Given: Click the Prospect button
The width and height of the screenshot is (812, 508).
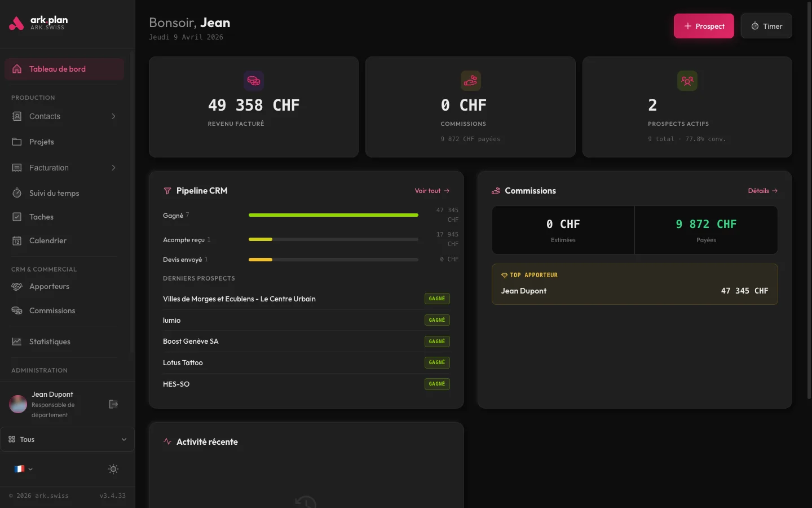Looking at the screenshot, I should (704, 26).
